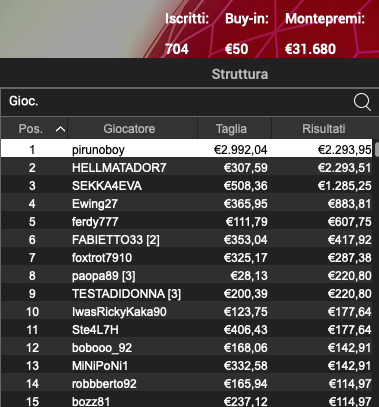Select player MiNiPoNi1 row
This screenshot has width=379, height=407.
point(187,365)
